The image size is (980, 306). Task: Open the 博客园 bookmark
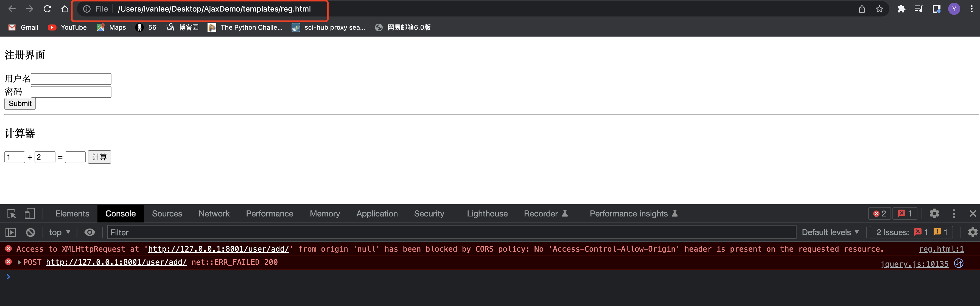pos(183,27)
